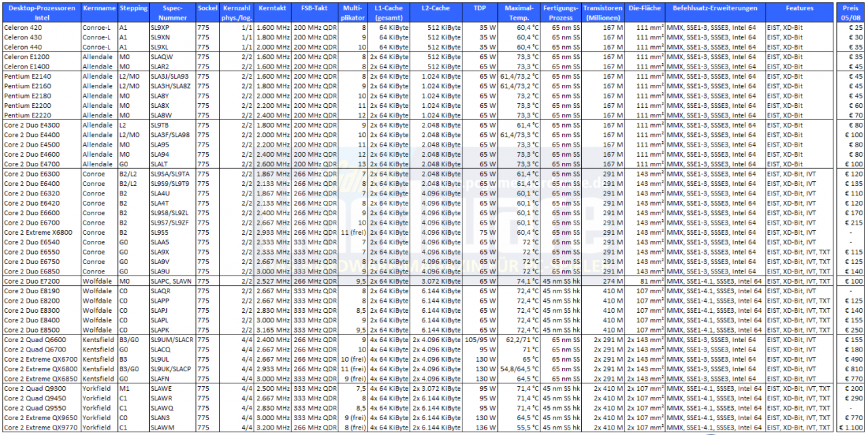Click the Core 2 Extreme QX9770 cell
Screen dimensions: 868x435
pyautogui.click(x=41, y=428)
